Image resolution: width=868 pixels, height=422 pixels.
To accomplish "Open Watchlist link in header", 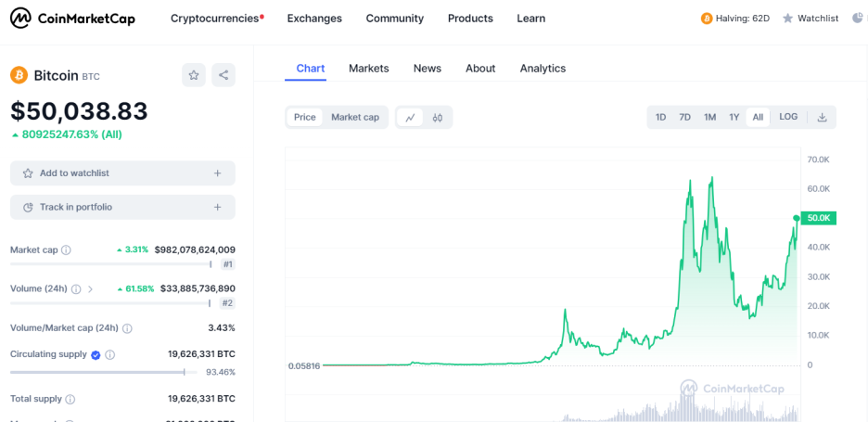I will tap(811, 19).
